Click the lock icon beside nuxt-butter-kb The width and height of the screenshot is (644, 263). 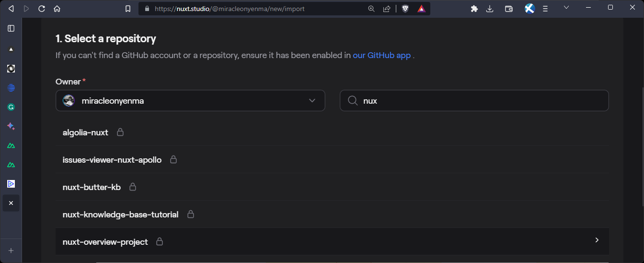pyautogui.click(x=133, y=186)
